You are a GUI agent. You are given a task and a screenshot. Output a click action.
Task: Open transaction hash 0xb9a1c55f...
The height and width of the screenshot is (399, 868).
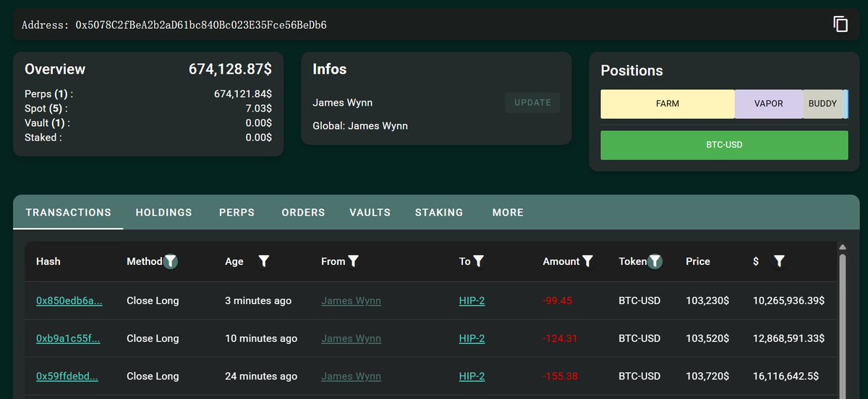tap(68, 338)
